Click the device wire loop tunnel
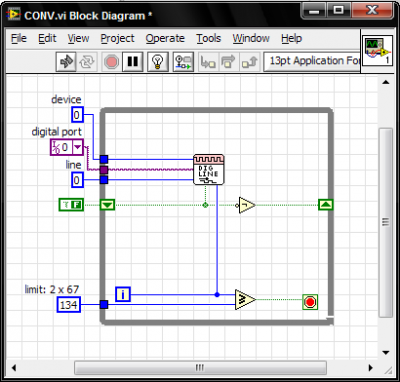Image resolution: width=400 pixels, height=382 pixels. click(104, 159)
